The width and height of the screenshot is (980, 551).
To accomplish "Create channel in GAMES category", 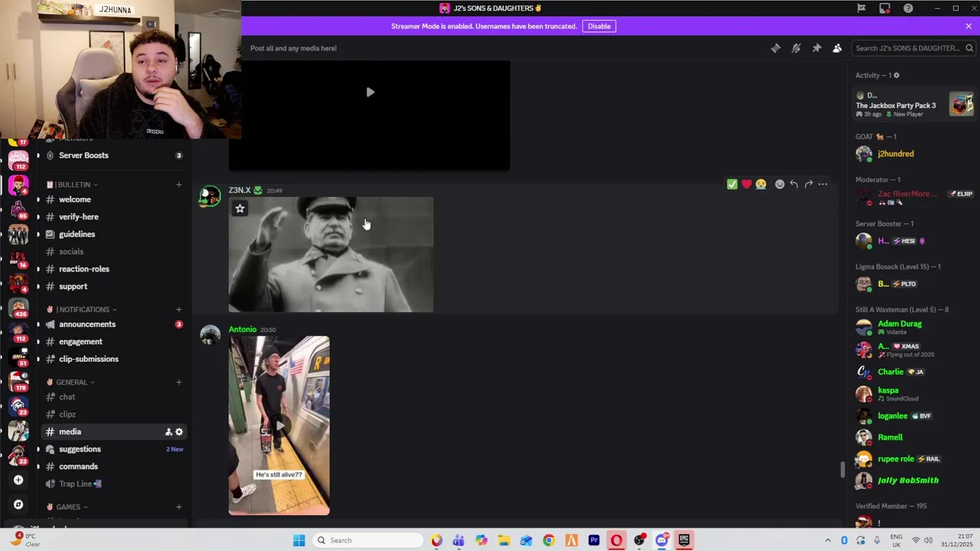I will tap(178, 507).
